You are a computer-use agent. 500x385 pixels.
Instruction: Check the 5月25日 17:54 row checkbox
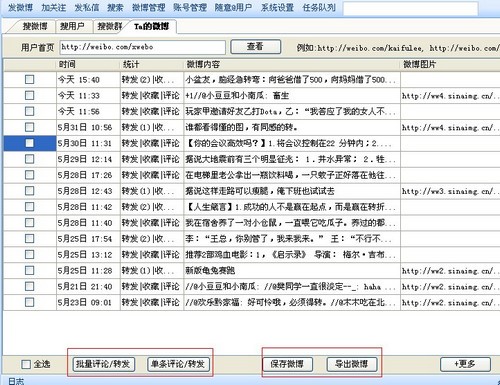click(30, 238)
